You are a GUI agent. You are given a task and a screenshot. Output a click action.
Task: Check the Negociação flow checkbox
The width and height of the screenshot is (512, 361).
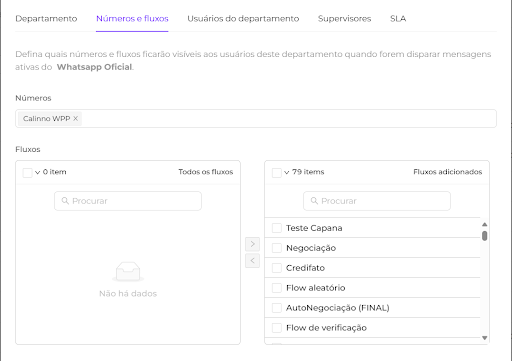point(277,248)
